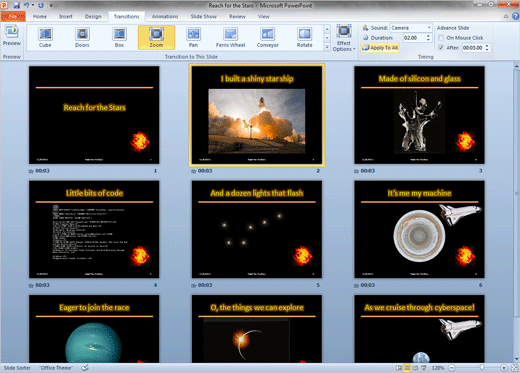Switch to the Animations tab
The height and width of the screenshot is (373, 520).
click(x=165, y=16)
